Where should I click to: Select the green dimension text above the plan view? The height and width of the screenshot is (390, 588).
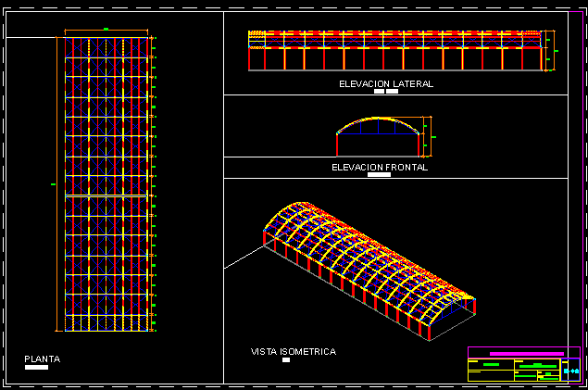pyautogui.click(x=106, y=30)
